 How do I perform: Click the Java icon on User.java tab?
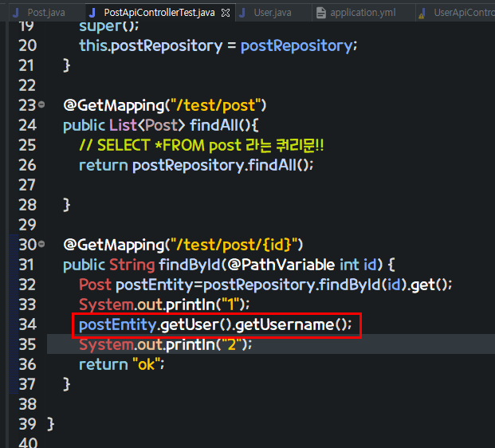click(x=242, y=13)
